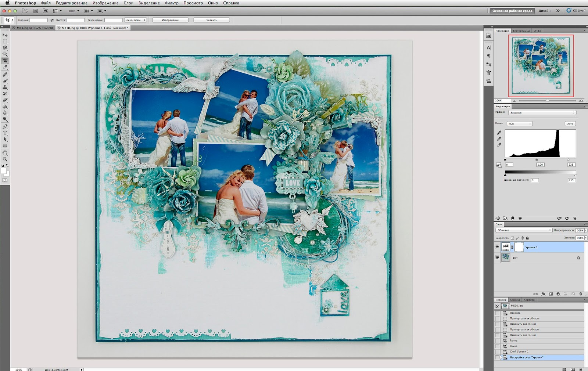Toggle lock image pixels
The width and height of the screenshot is (588, 371).
click(517, 238)
